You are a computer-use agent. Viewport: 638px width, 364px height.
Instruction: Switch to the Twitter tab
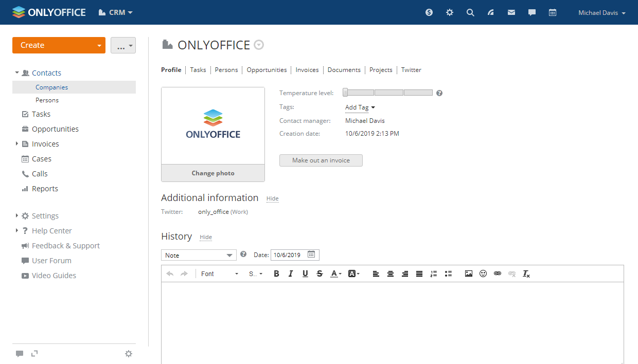tap(411, 70)
